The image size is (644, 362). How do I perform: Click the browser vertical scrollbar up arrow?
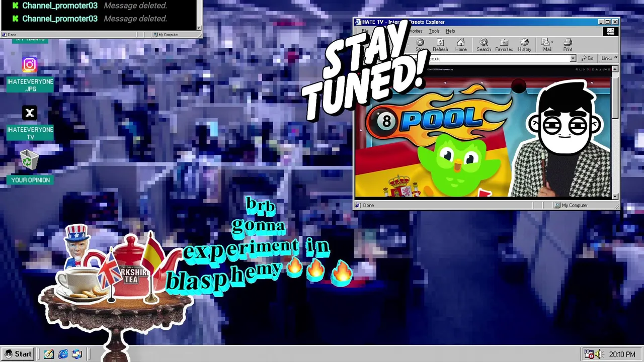(x=615, y=70)
